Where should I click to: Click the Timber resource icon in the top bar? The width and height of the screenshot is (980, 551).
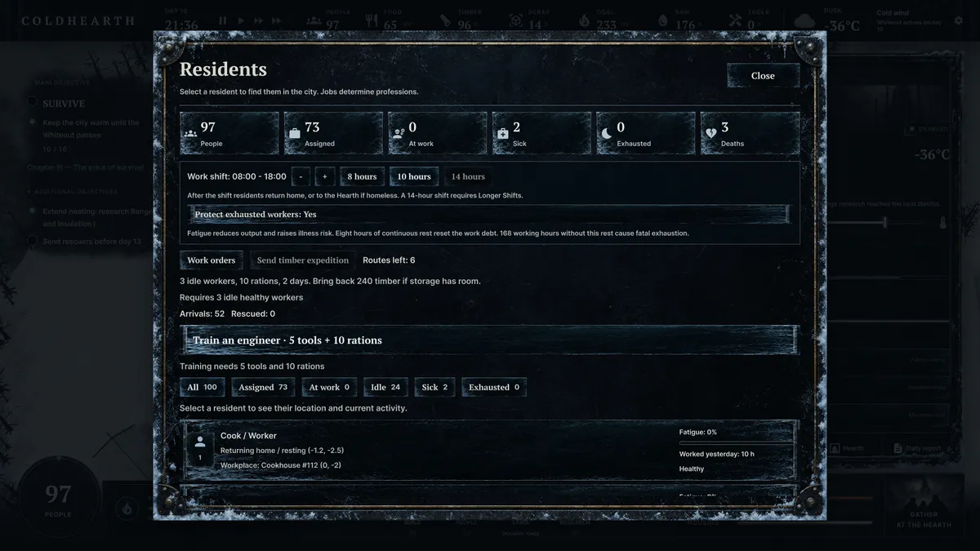pyautogui.click(x=446, y=20)
